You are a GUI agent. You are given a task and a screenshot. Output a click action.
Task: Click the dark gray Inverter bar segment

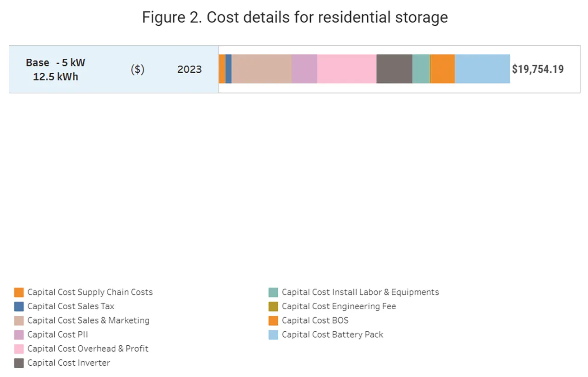pos(394,69)
